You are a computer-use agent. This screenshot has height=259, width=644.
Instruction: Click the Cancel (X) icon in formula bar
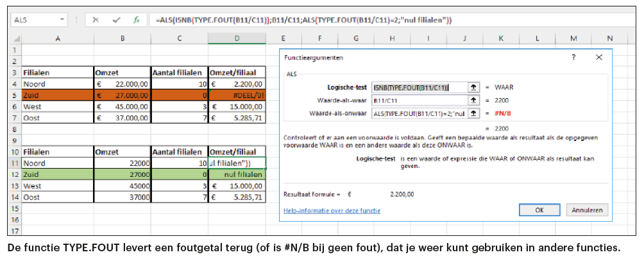click(x=96, y=20)
